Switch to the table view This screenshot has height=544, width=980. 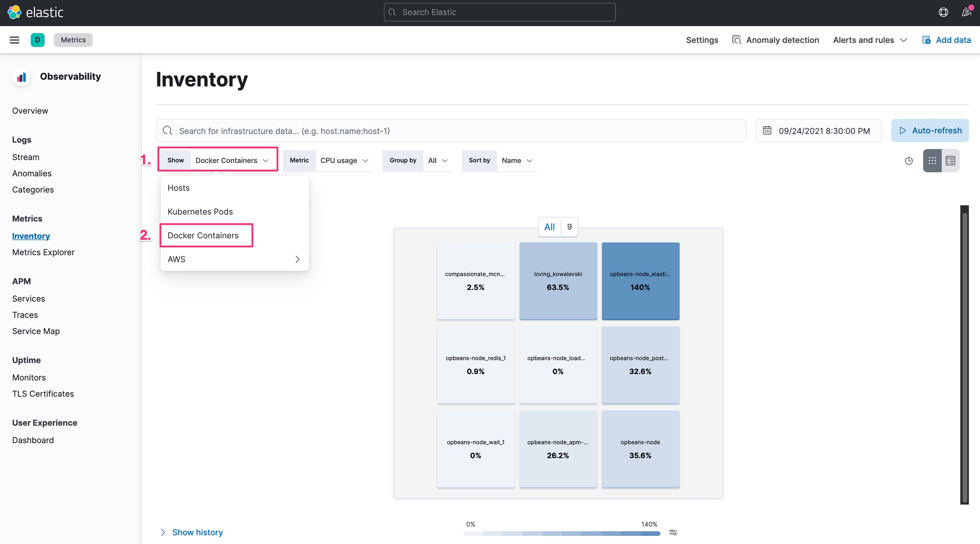(x=950, y=161)
